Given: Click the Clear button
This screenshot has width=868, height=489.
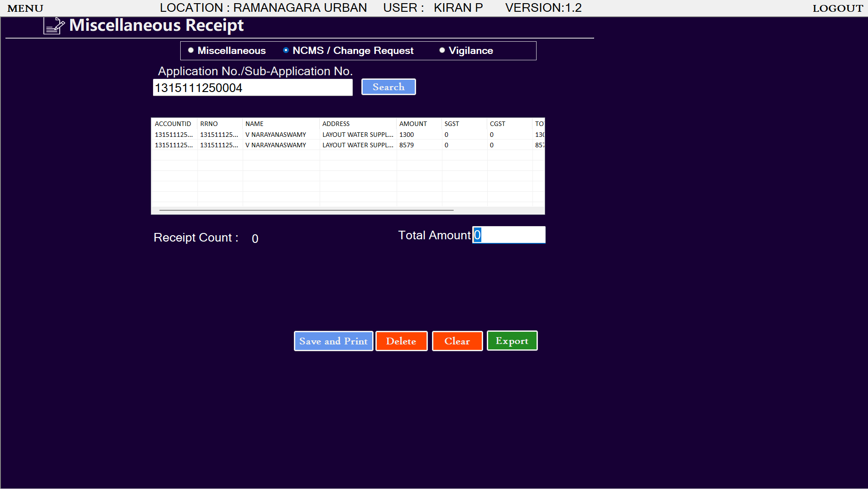Looking at the screenshot, I should click(x=457, y=341).
